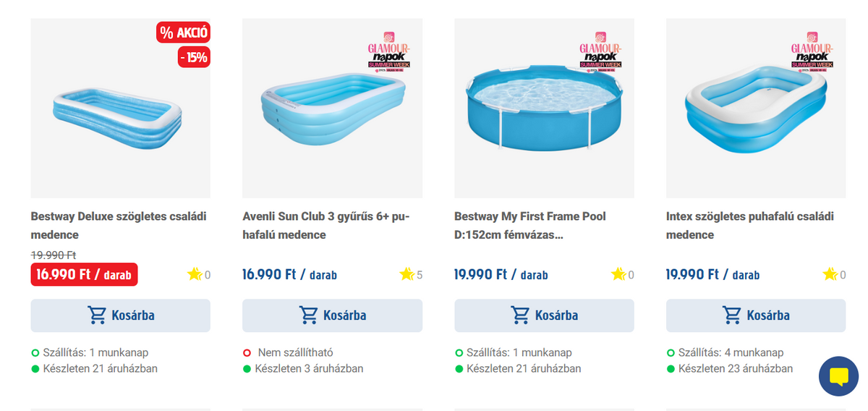Add Bestway My First Frame Pool to cart
This screenshot has height=411, width=868.
(544, 315)
